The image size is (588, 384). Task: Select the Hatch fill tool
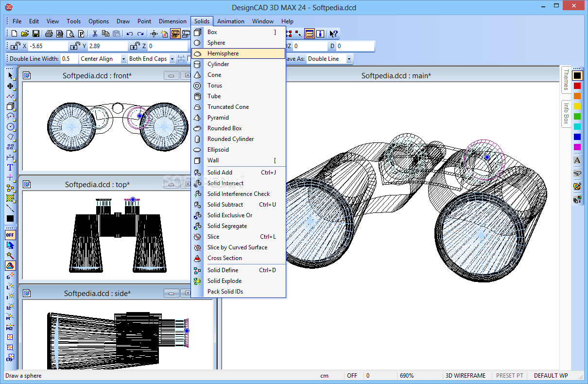(x=10, y=198)
